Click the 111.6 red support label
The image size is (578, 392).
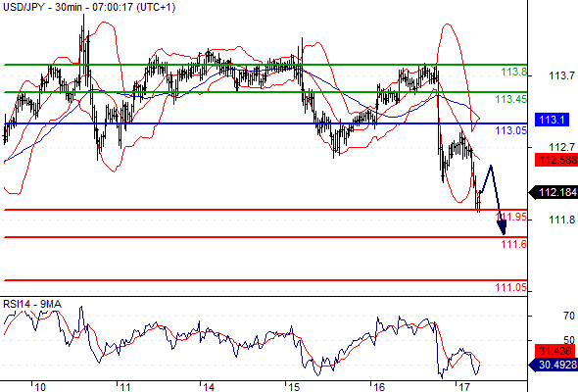click(514, 244)
